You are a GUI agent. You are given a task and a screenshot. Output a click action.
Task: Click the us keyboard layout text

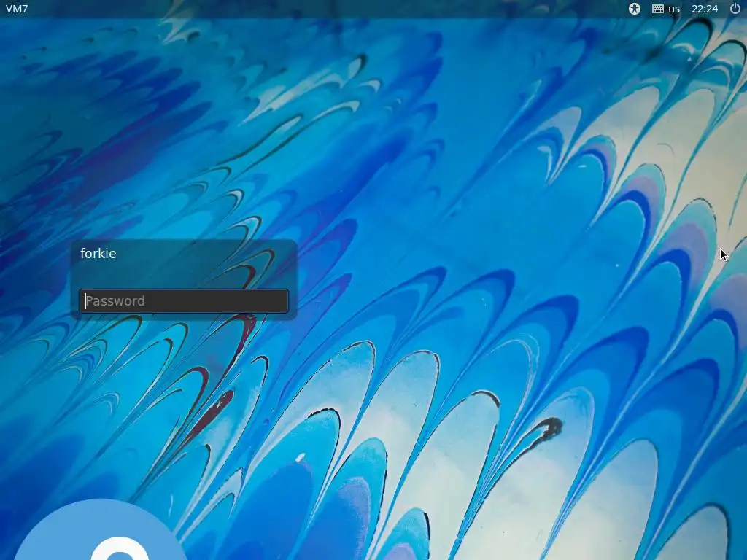pyautogui.click(x=674, y=9)
